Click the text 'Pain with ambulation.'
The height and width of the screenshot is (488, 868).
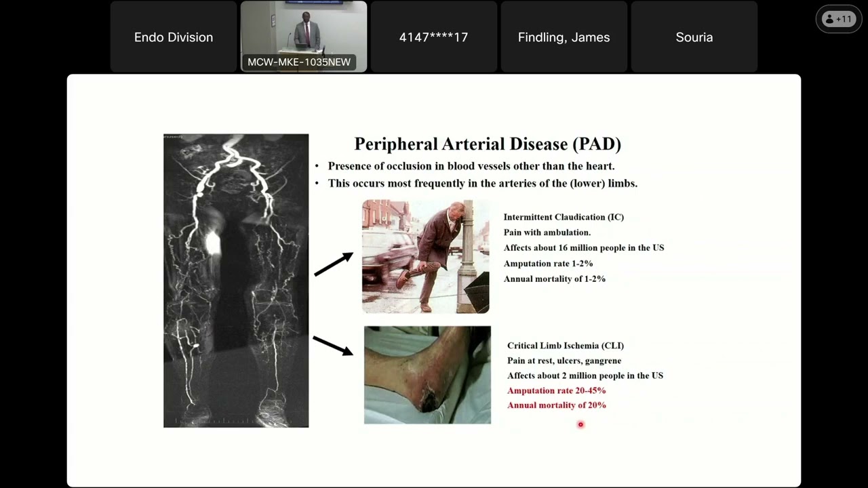[x=547, y=232]
